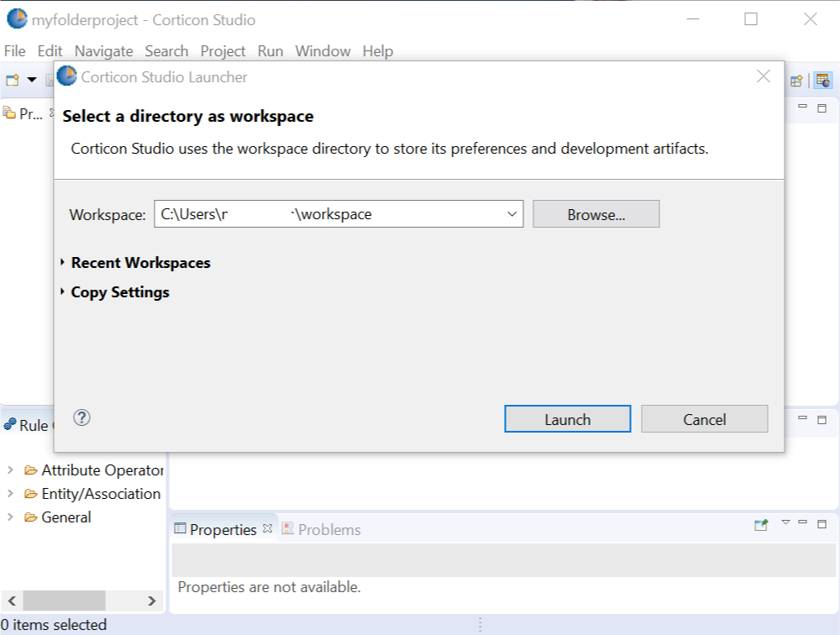840x635 pixels.
Task: Open the Workspace path dropdown arrow
Action: click(x=512, y=214)
